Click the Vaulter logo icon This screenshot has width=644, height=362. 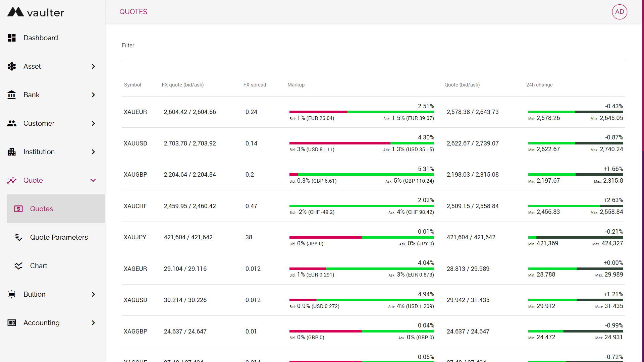[x=16, y=12]
